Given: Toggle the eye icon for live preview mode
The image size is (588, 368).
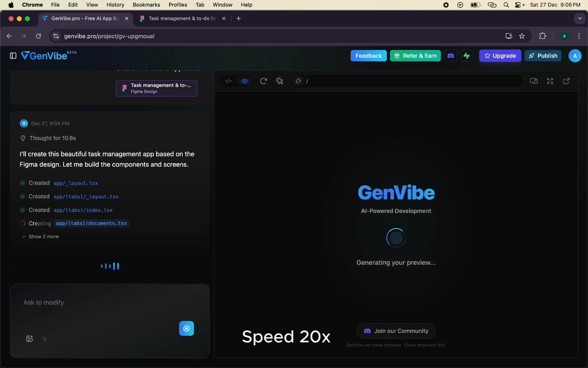Looking at the screenshot, I should (245, 81).
